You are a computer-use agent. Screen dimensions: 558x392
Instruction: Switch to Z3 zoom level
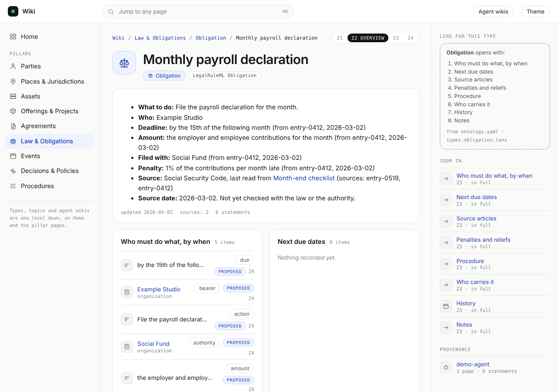coord(396,38)
